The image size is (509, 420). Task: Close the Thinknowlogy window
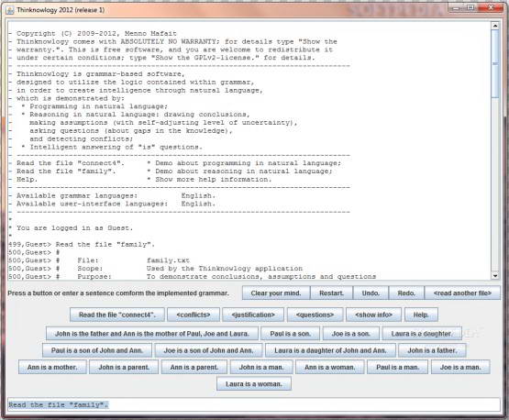pyautogui.click(x=491, y=8)
